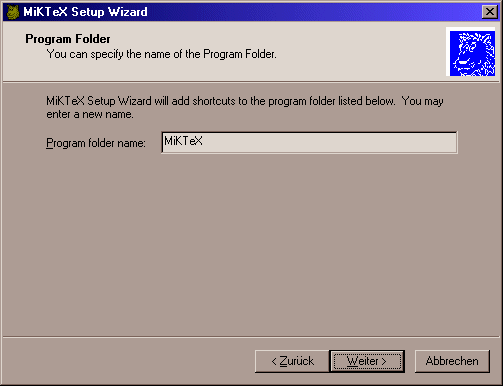Image resolution: width=503 pixels, height=386 pixels.
Task: Click the 'Program folder name:' label
Action: click(x=96, y=143)
